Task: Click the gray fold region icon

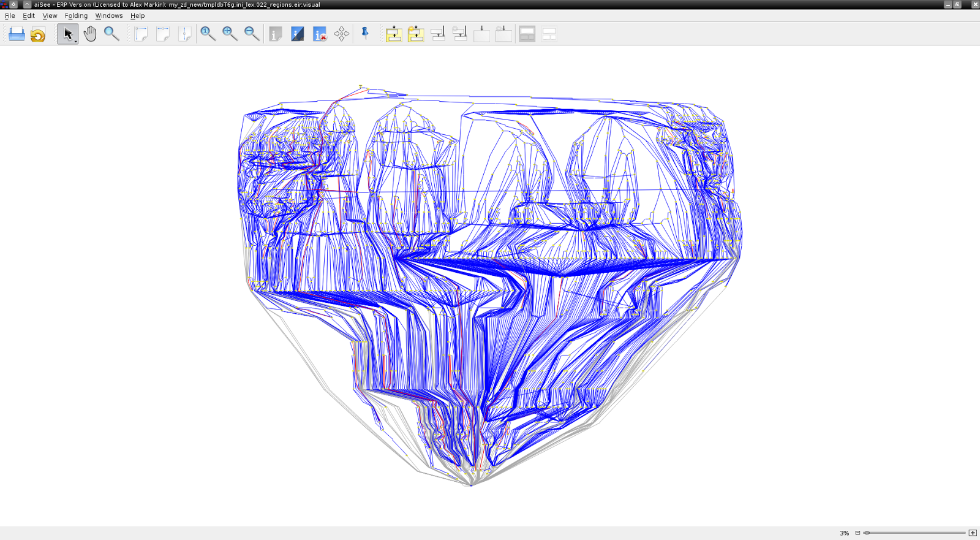Action: pos(438,34)
